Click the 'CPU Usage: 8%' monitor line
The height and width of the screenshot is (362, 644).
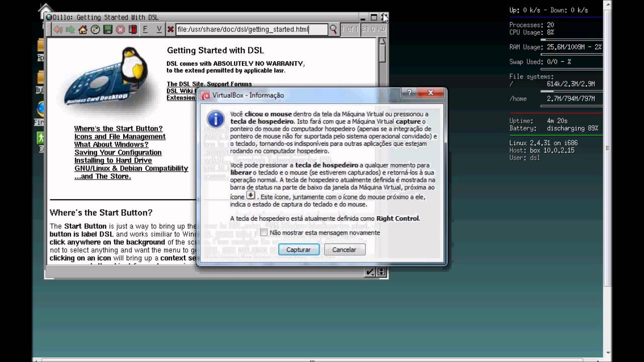point(531,32)
